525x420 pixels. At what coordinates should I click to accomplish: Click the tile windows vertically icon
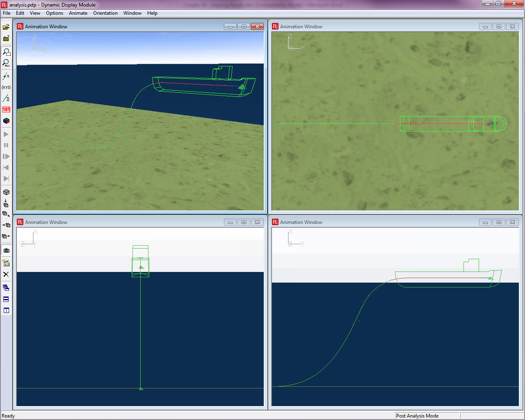6,310
